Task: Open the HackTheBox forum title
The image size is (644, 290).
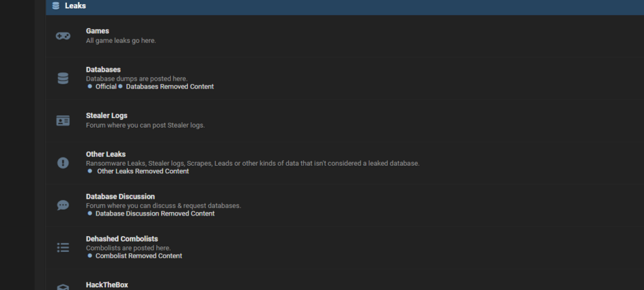Action: pyautogui.click(x=106, y=284)
